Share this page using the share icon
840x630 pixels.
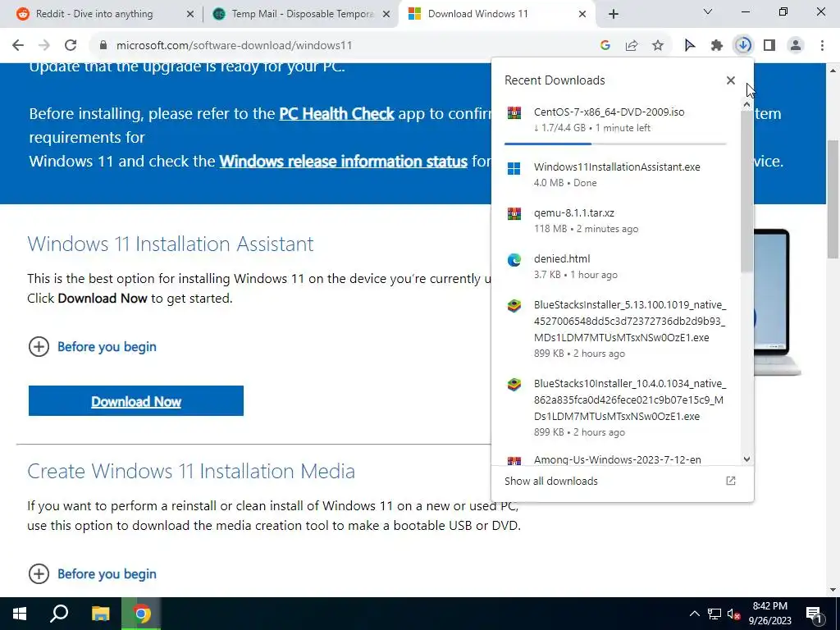[632, 46]
